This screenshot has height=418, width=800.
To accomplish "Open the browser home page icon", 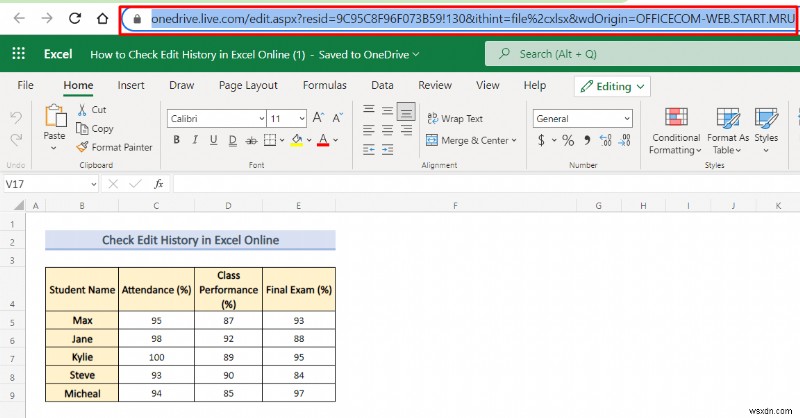I will point(103,18).
